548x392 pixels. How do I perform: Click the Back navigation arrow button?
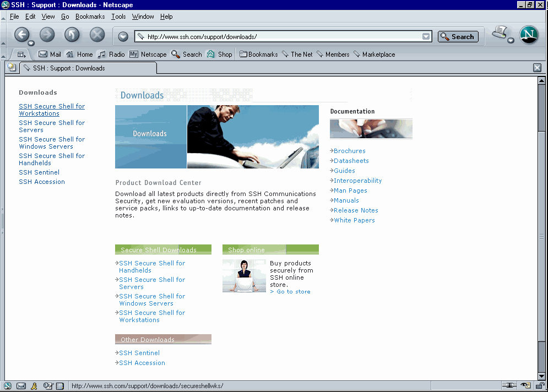[x=21, y=35]
